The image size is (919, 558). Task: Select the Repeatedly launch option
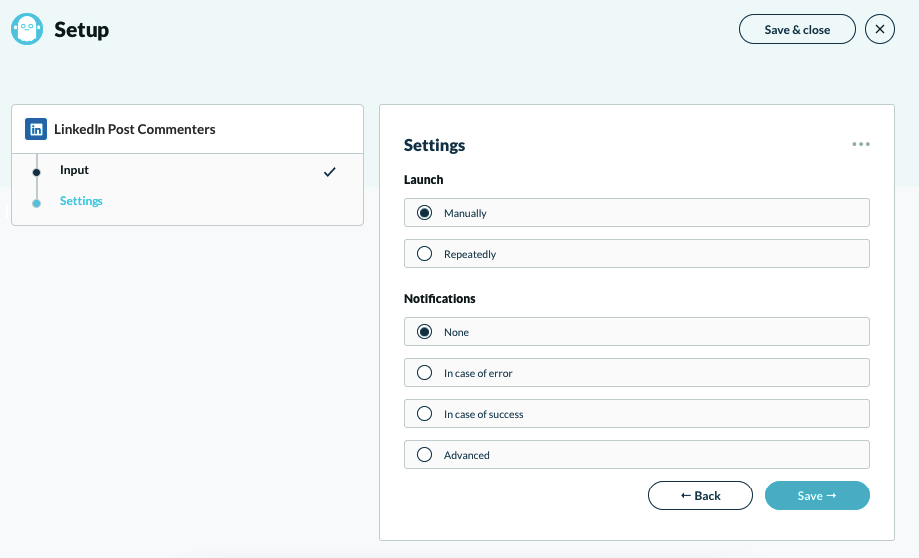(637, 254)
